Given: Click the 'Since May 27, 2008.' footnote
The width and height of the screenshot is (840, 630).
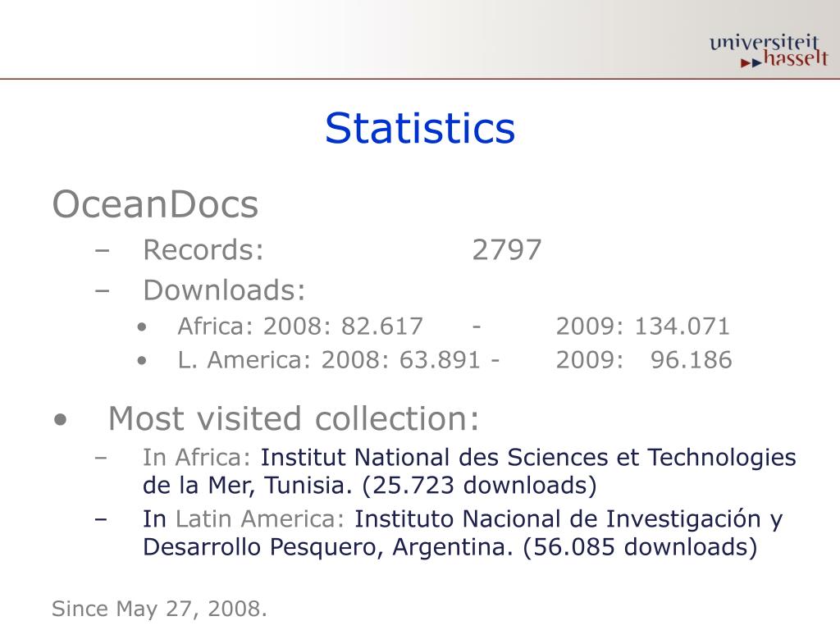Looking at the screenshot, I should pyautogui.click(x=159, y=609).
